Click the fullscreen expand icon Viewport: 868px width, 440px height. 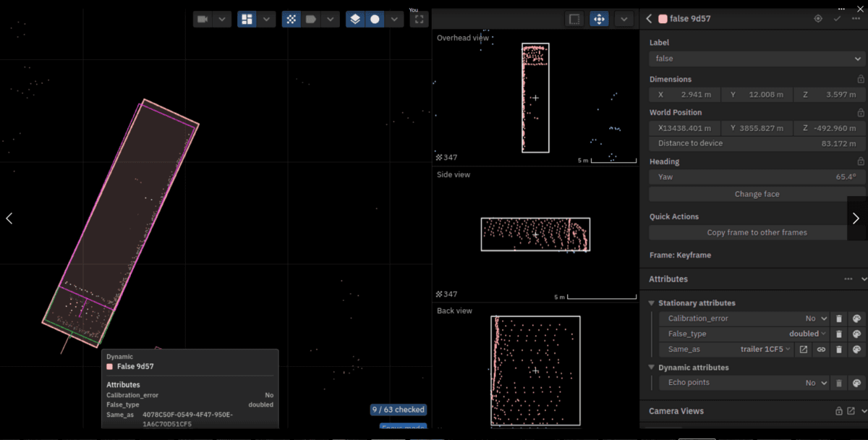click(x=419, y=20)
